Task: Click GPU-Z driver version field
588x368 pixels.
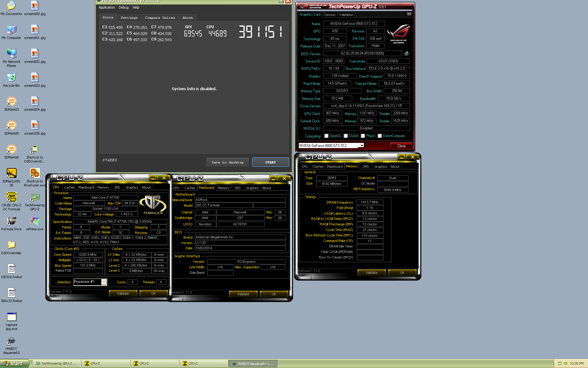Action: [366, 106]
